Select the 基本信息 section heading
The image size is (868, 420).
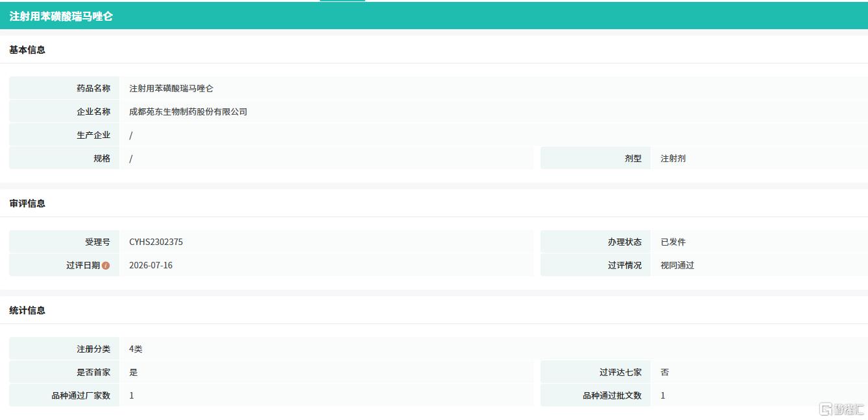27,50
